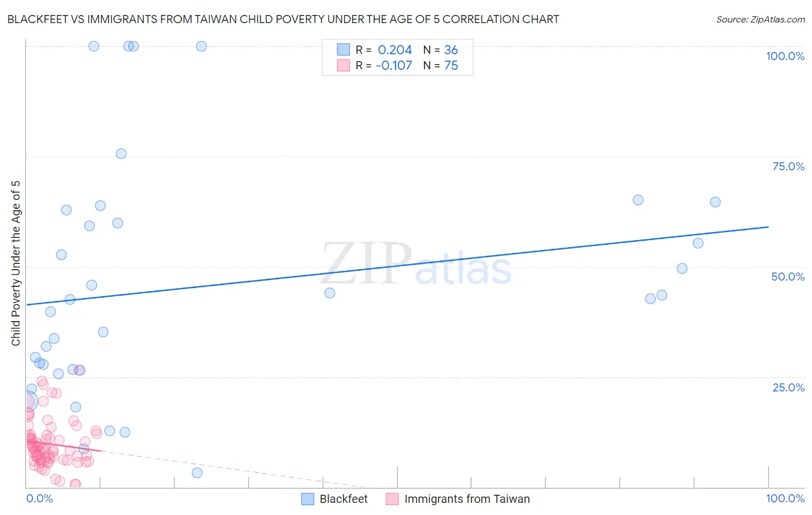Click the Blackfeet data point at 75% poverty
Viewport: 812px width, 515px height.
click(x=121, y=154)
